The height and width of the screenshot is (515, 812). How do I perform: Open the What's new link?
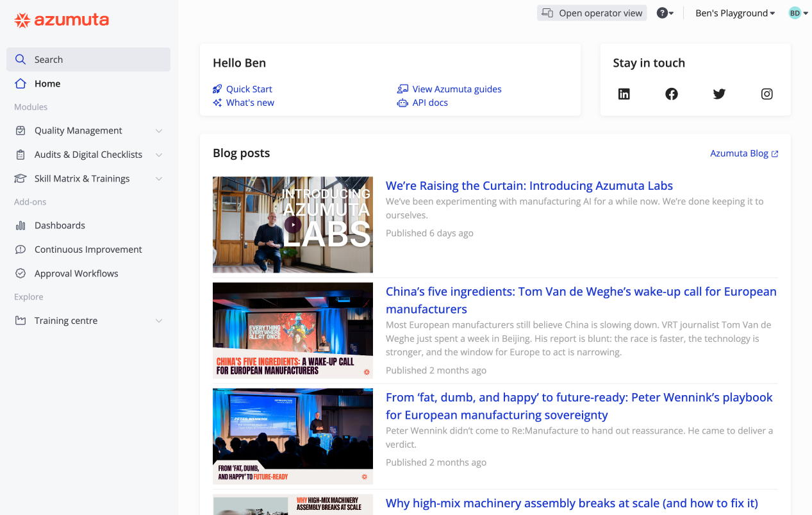(250, 103)
